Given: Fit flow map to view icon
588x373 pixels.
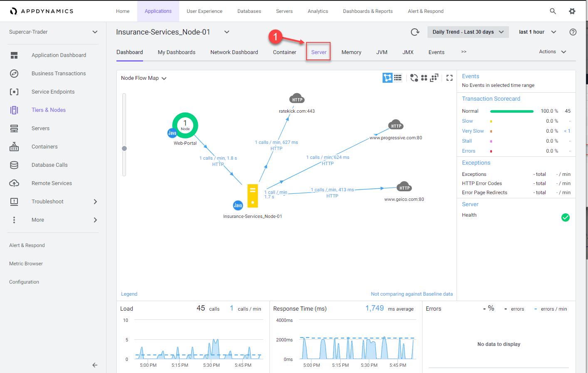Looking at the screenshot, I should 434,78.
